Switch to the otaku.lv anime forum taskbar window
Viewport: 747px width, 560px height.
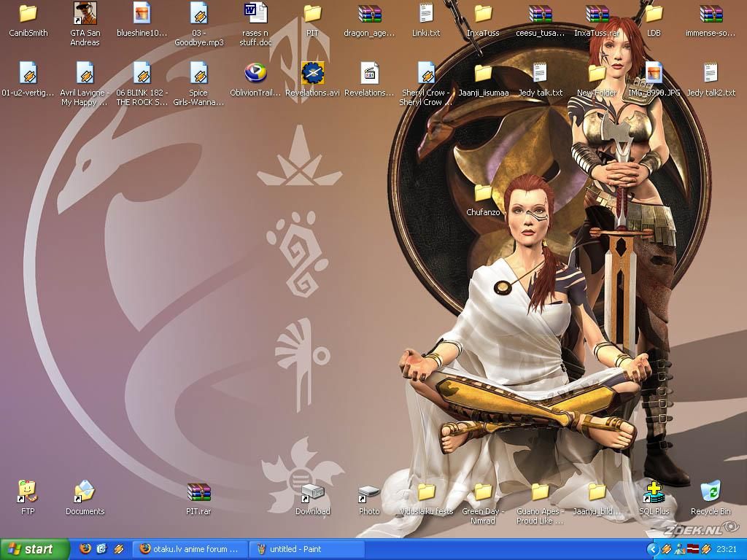point(189,549)
